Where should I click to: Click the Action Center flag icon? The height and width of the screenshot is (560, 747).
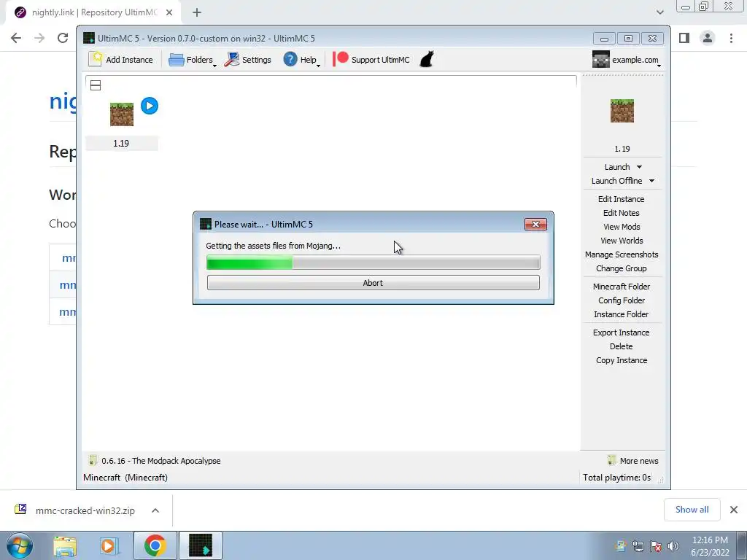(x=656, y=546)
